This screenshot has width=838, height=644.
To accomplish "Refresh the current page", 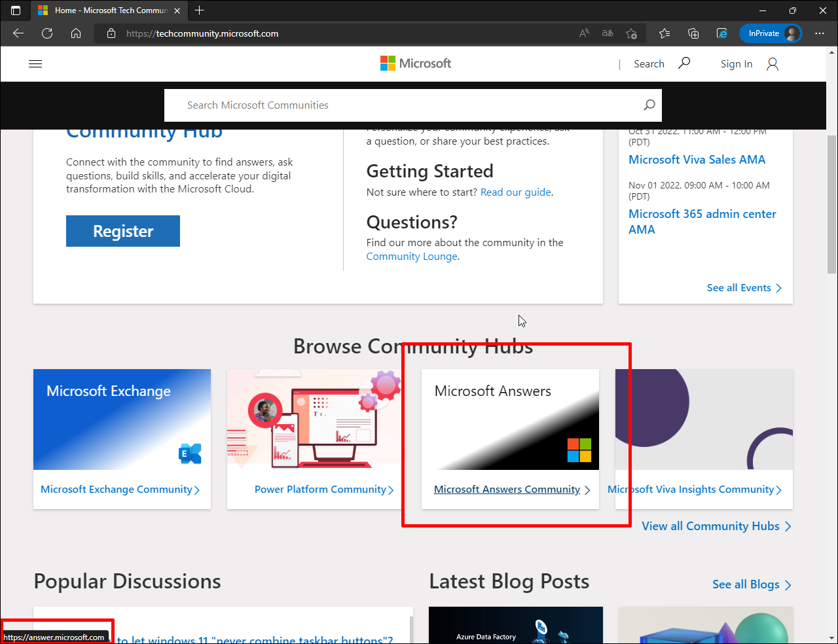I will click(47, 33).
